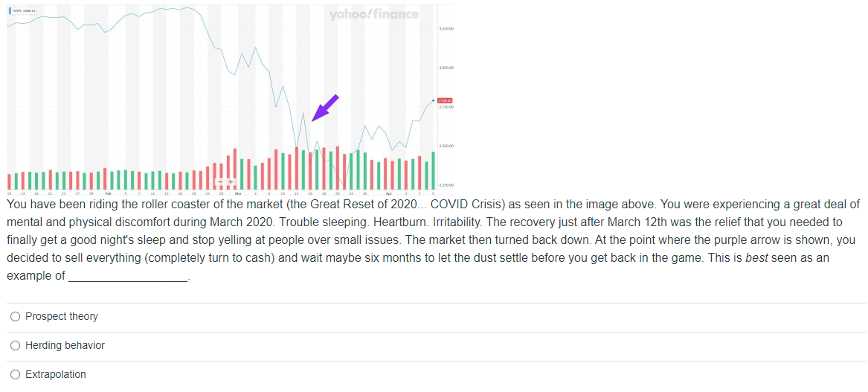This screenshot has height=392, width=868.
Task: Click the Herding behavior answer label
Action: (65, 346)
